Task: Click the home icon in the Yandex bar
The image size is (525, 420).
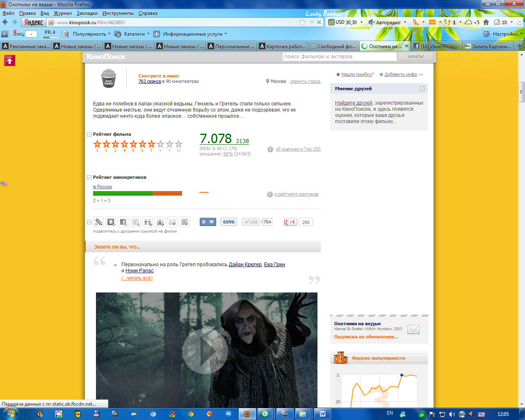Action: [x=486, y=22]
